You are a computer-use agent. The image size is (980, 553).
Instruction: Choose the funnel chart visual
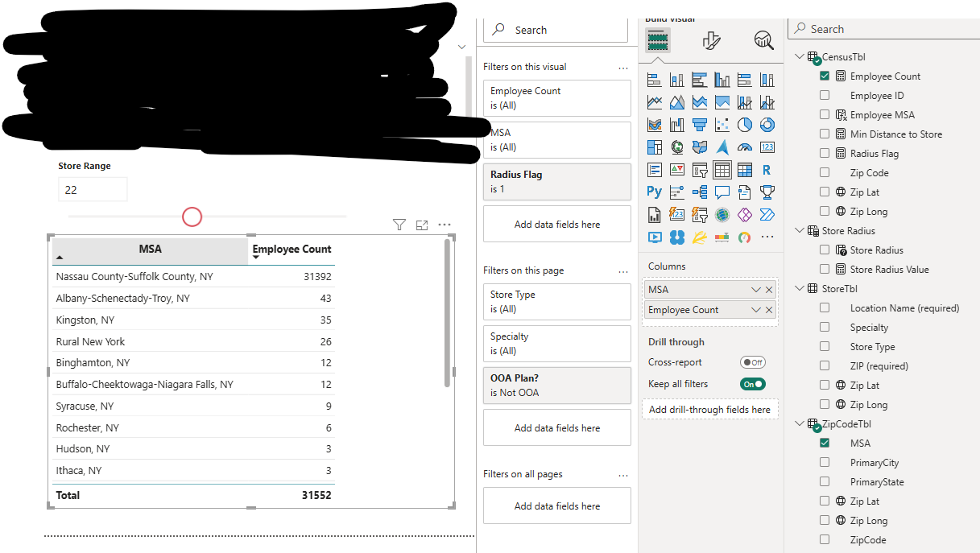tap(699, 125)
